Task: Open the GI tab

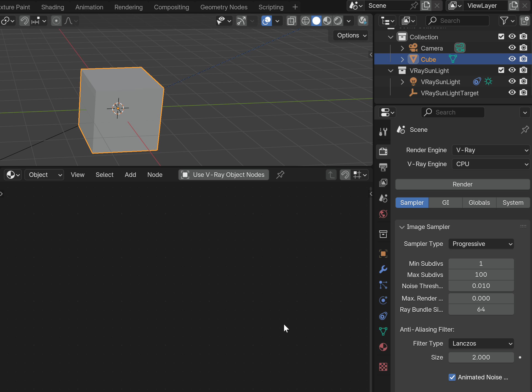Action: (445, 203)
